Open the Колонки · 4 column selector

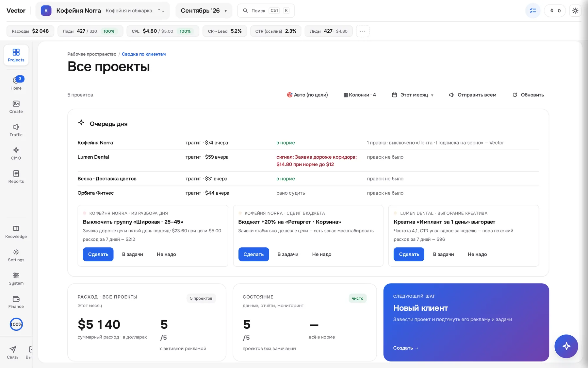click(x=360, y=95)
